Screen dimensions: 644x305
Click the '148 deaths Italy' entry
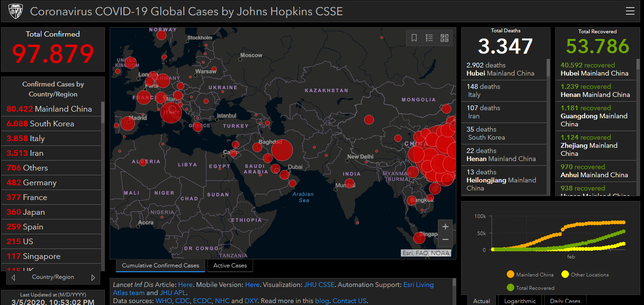coord(504,91)
